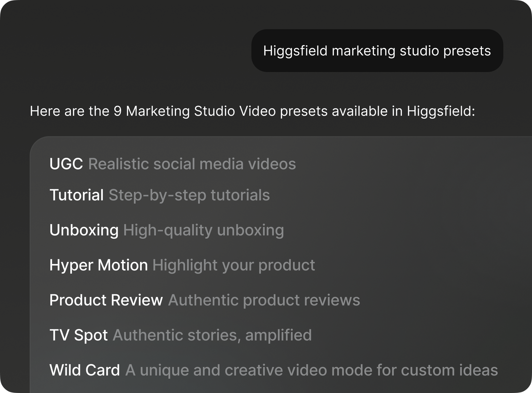Screen dimensions: 532x393
Task: Click the 'Highlight your product' description
Action: click(234, 265)
